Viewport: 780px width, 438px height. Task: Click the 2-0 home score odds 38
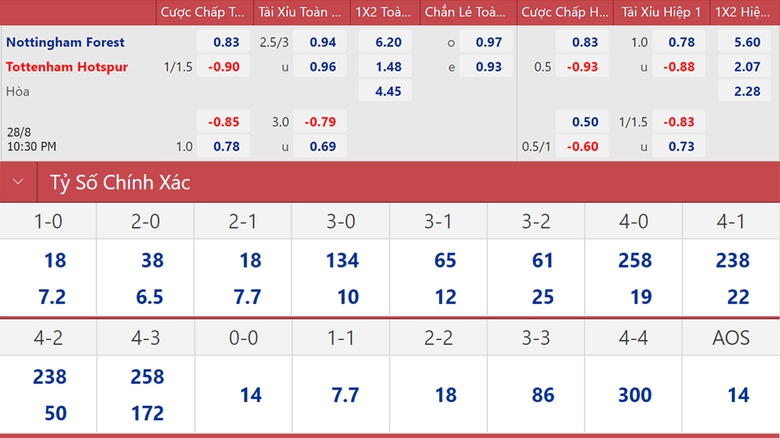click(153, 261)
